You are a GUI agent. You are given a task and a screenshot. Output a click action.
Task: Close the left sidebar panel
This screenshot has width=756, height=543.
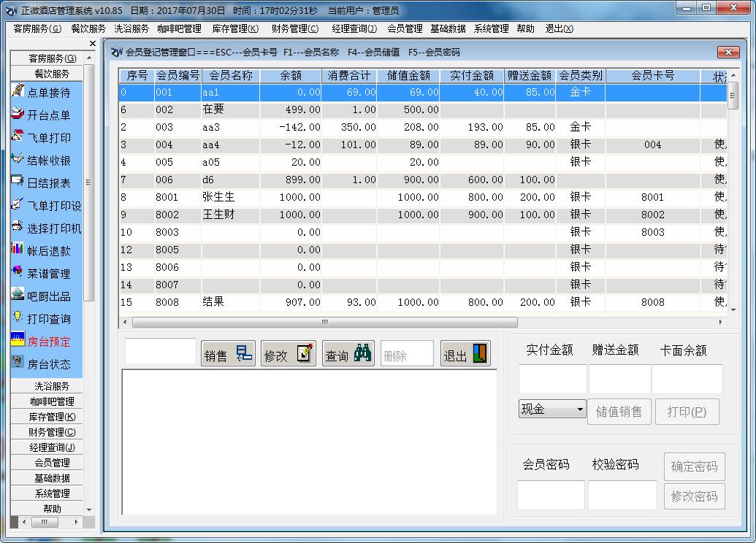[93, 44]
